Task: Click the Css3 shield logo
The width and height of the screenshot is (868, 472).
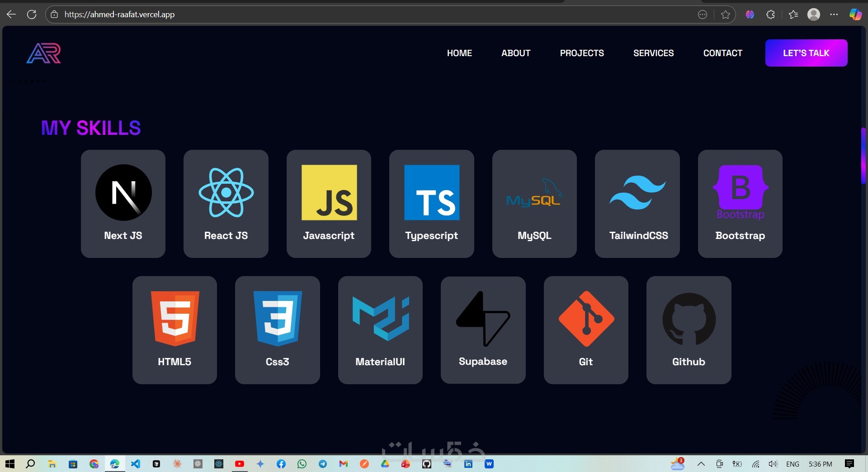Action: click(x=278, y=319)
